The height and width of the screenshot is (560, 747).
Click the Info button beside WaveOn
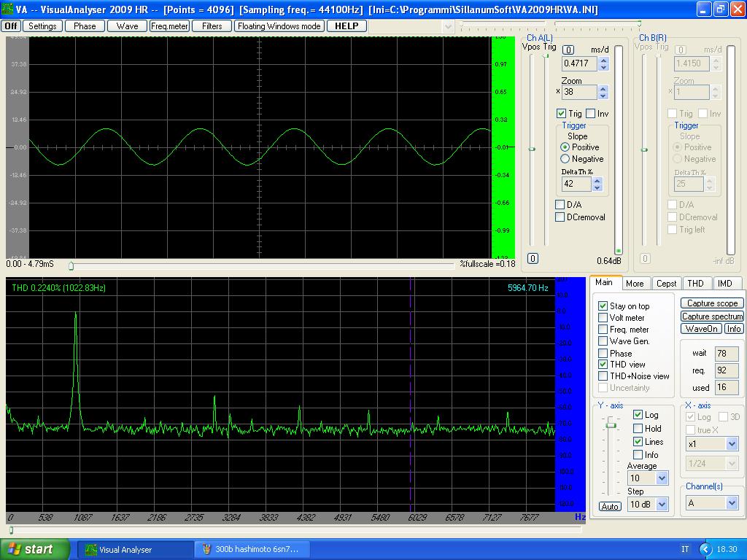tap(734, 329)
